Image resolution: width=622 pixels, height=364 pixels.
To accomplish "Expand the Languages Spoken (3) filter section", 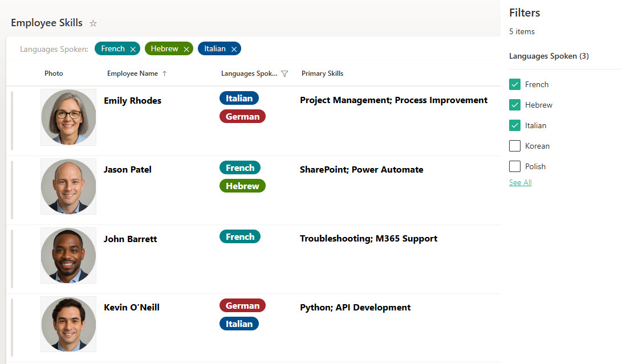I will tap(549, 56).
